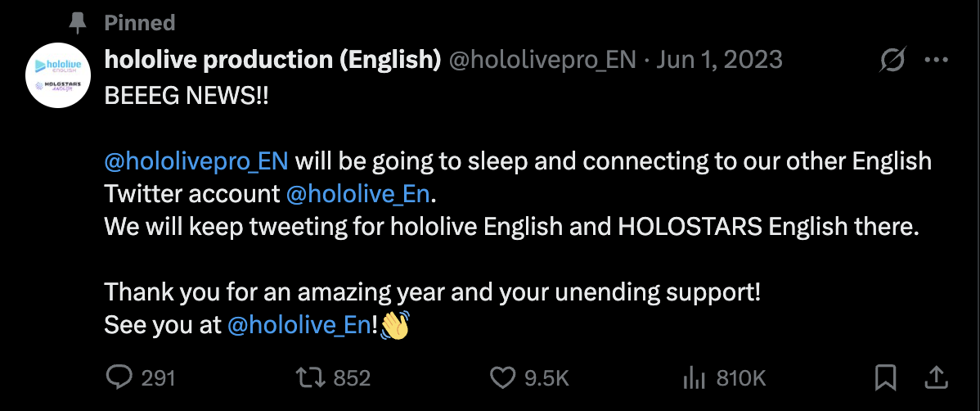Viewport: 980px width, 411px height.
Task: View analytics via the bar chart icon
Action: (x=694, y=377)
